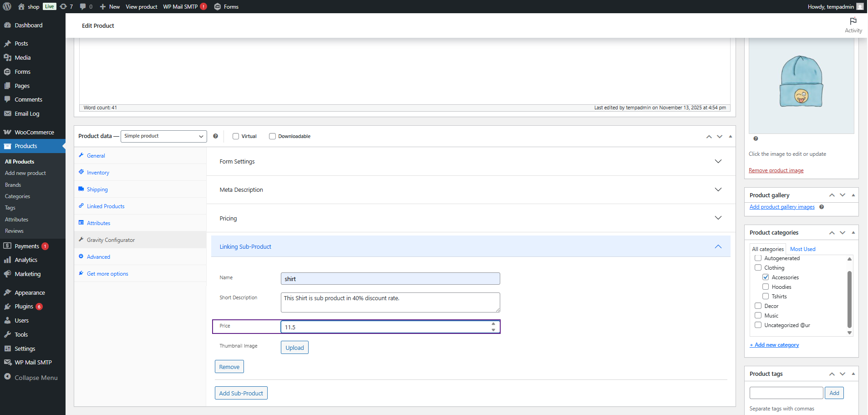Image resolution: width=868 pixels, height=415 pixels.
Task: Tick the Downloadable checkbox
Action: click(272, 136)
